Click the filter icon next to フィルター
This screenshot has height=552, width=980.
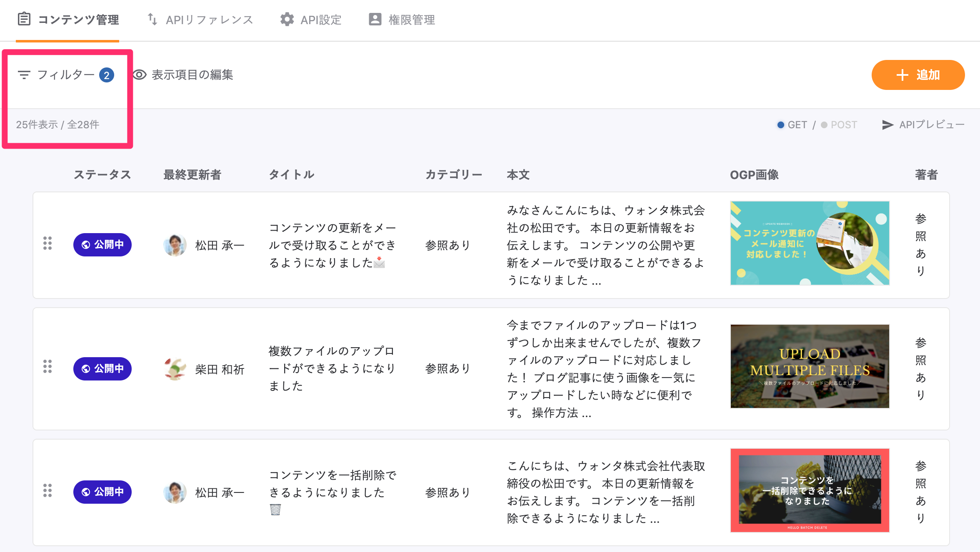(24, 75)
